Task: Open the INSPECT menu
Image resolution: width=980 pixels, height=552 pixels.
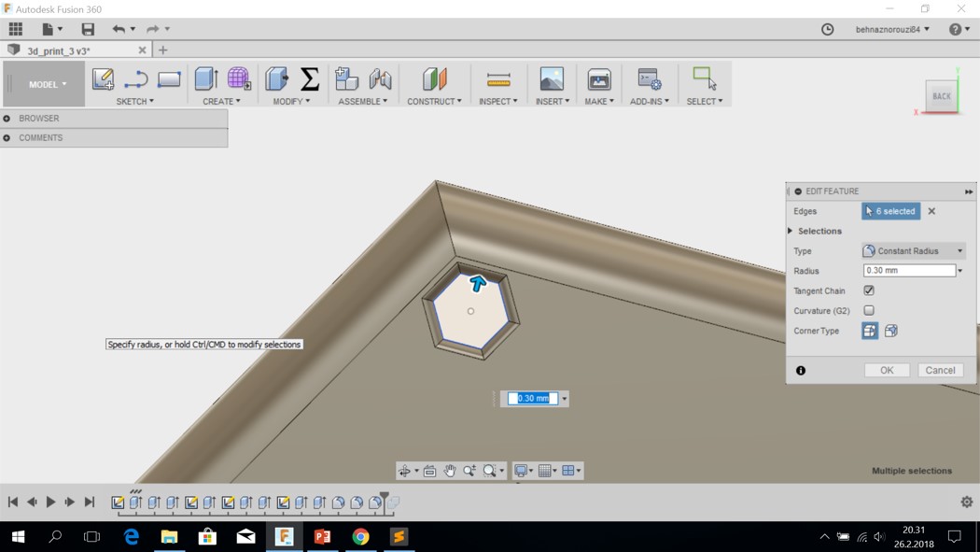Action: (x=498, y=101)
